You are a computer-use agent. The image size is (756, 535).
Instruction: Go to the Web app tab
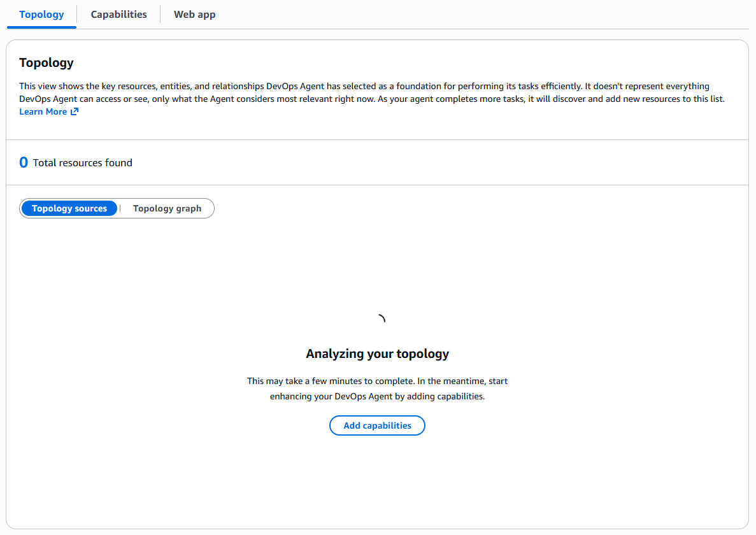(x=194, y=14)
